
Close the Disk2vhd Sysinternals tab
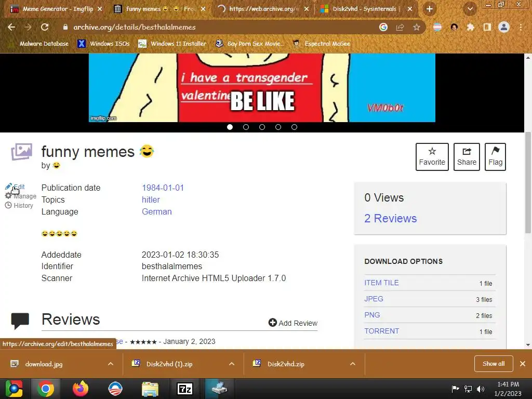pyautogui.click(x=410, y=9)
